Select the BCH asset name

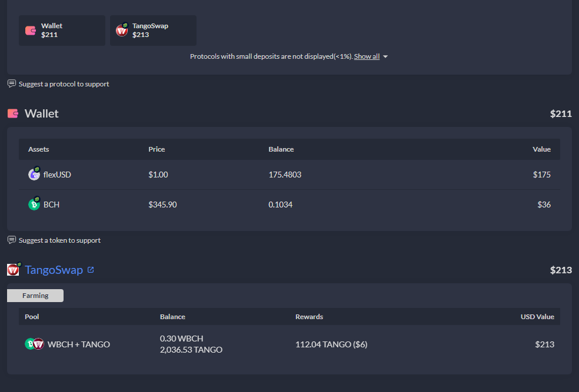point(51,205)
